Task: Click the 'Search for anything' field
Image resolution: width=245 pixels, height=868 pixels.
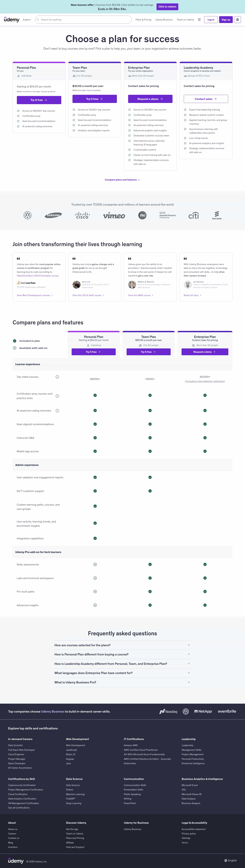Action: [84, 20]
